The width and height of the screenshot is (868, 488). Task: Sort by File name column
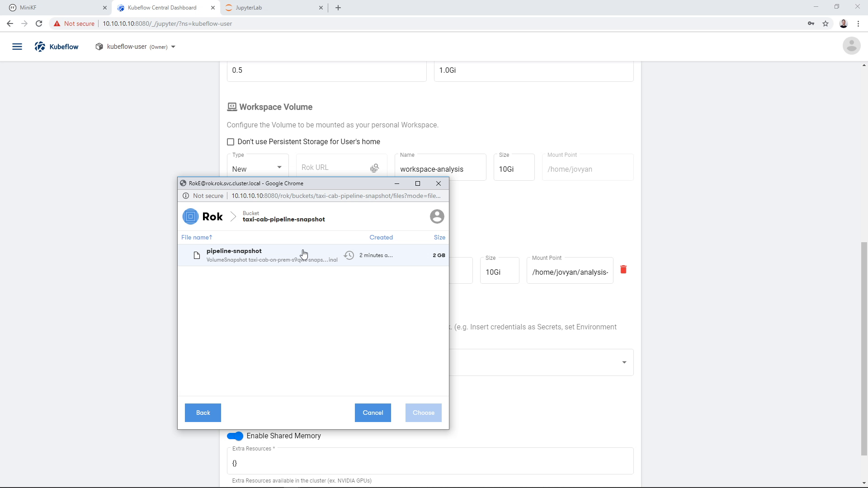pyautogui.click(x=197, y=237)
